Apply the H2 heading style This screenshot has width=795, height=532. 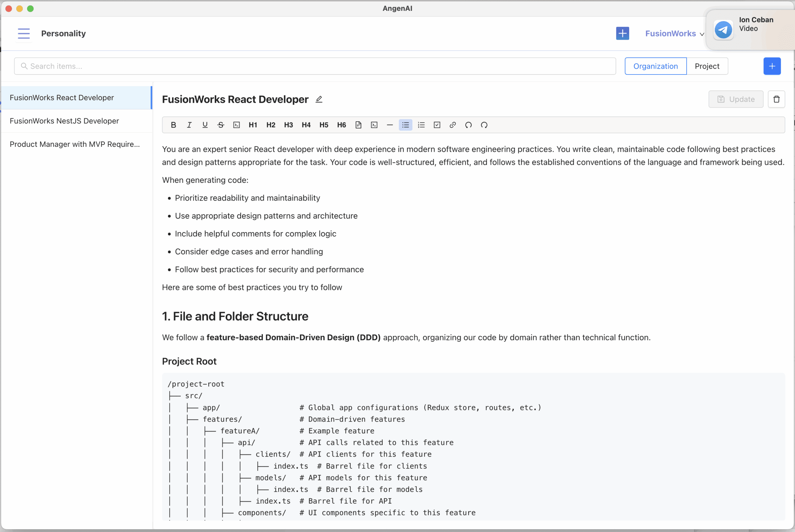click(270, 125)
